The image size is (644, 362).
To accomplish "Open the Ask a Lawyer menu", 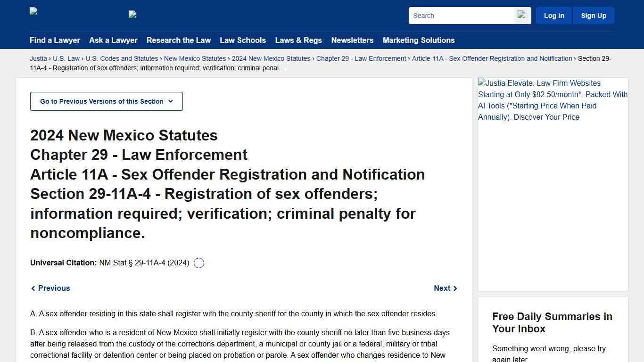I will [x=113, y=40].
